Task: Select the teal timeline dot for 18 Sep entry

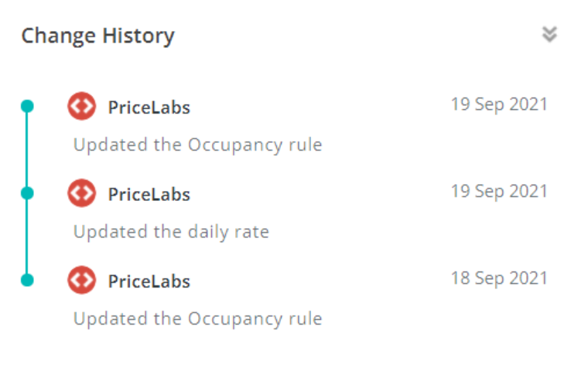Action: pyautogui.click(x=27, y=280)
